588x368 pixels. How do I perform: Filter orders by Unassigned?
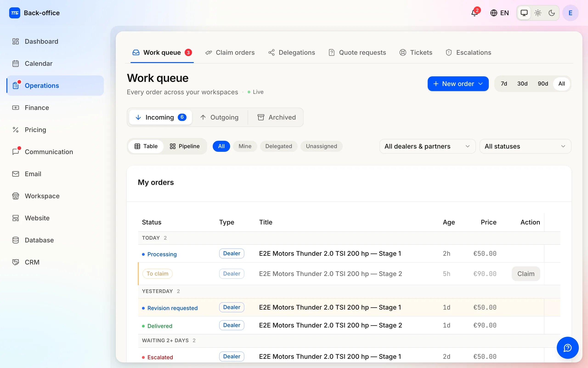pyautogui.click(x=322, y=146)
